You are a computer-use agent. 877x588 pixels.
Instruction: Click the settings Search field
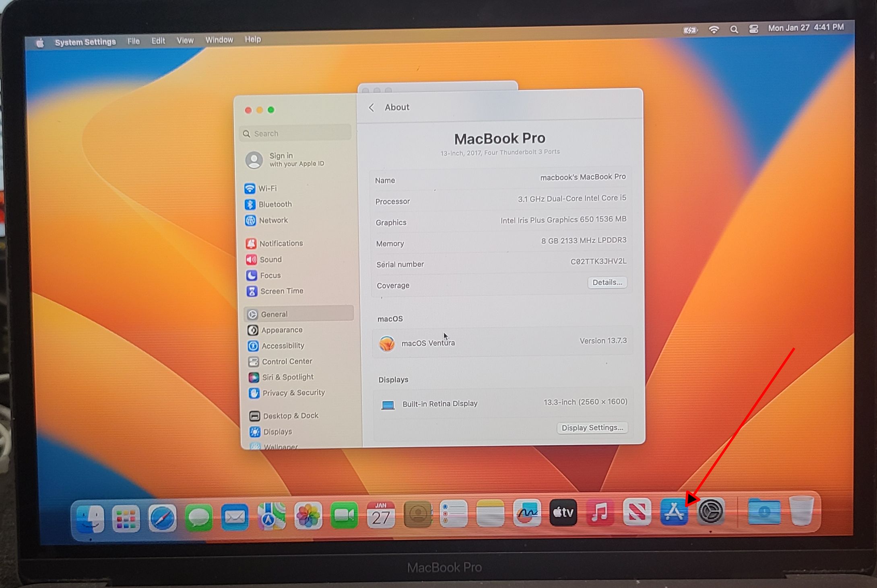(296, 134)
